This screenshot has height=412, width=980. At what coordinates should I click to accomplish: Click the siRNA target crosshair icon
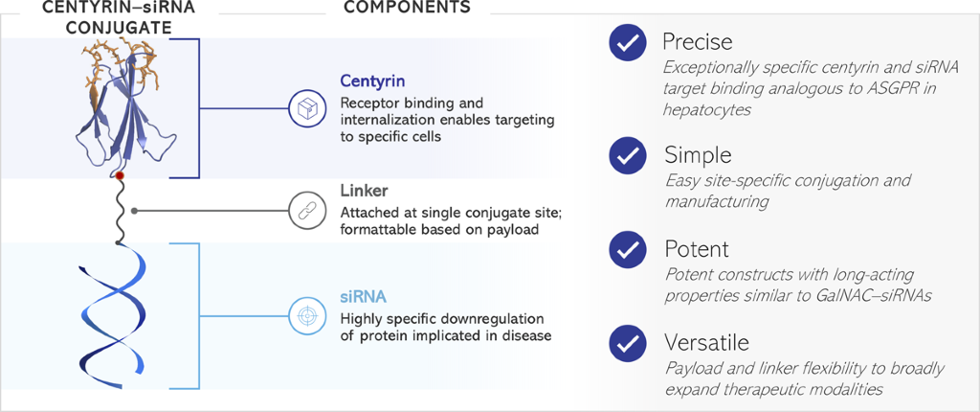click(x=307, y=313)
